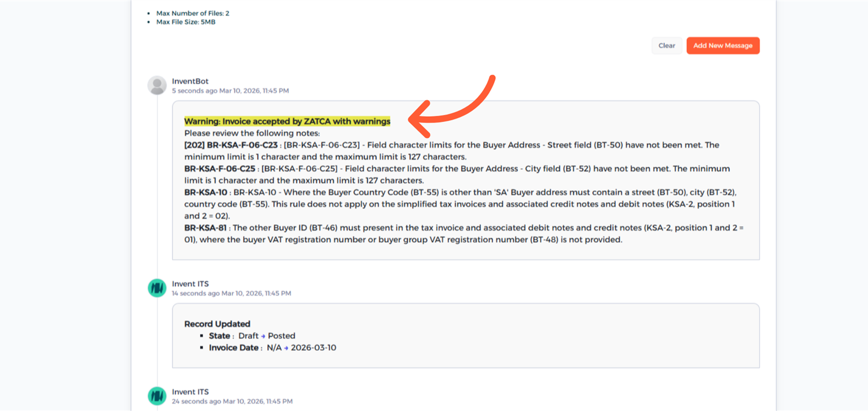Click the Invoice Date label in the record log
Viewport: 868px width, 411px height.
pyautogui.click(x=233, y=348)
